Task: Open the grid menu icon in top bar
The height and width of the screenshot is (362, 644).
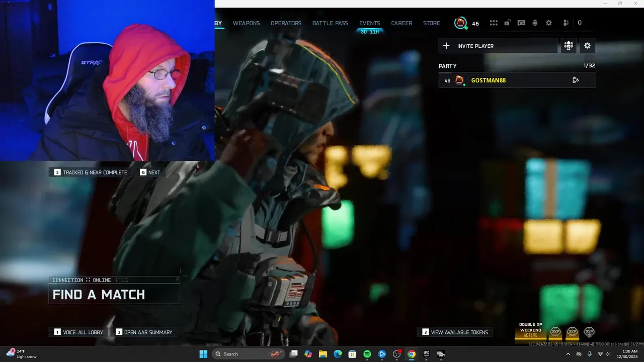Action: pos(494,23)
